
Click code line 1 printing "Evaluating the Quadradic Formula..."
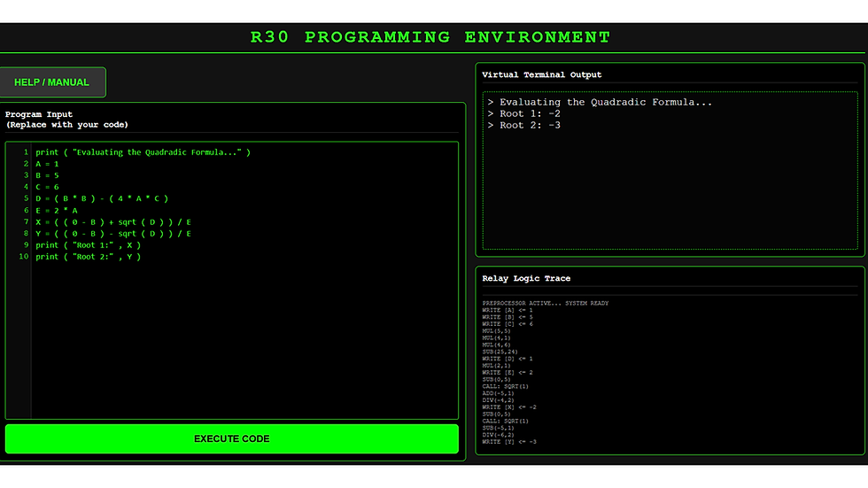click(143, 152)
